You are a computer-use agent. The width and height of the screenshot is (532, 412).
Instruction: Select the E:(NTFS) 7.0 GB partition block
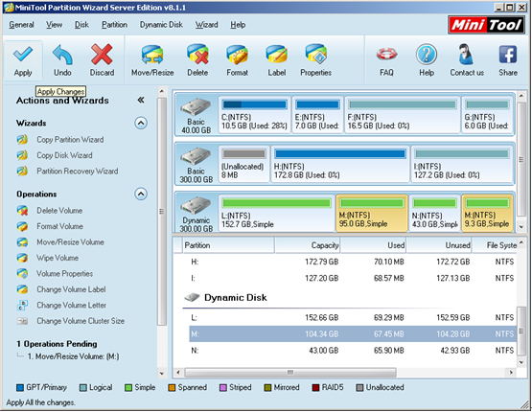(317, 115)
